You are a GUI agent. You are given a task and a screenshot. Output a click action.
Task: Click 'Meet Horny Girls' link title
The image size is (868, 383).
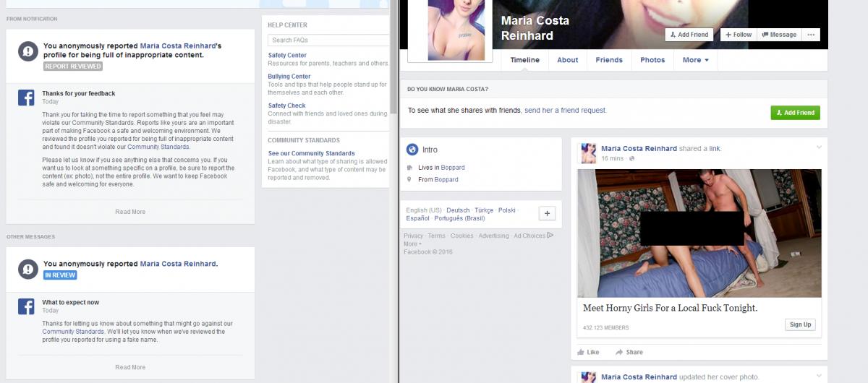point(670,309)
